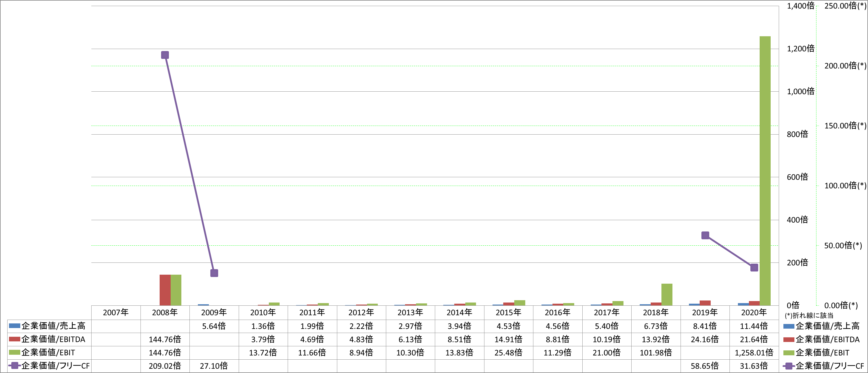Click the 8.94倍 EBIT cell for 2012年
Screen dimensions: 868x373
pos(361,352)
